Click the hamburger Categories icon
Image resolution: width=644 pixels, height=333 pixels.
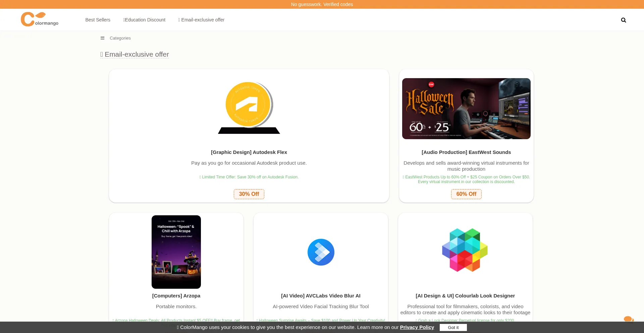tap(102, 38)
